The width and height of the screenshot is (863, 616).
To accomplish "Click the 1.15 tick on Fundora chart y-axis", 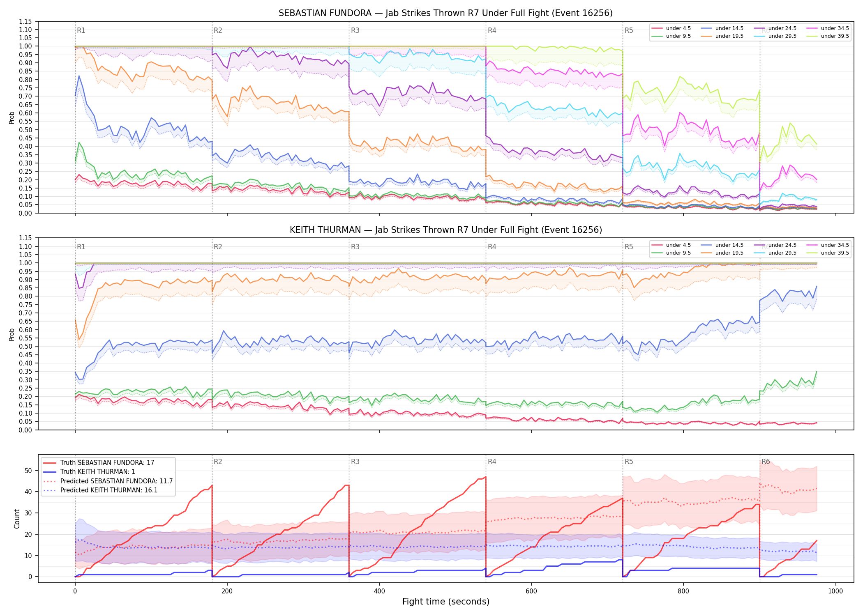I will [x=25, y=21].
